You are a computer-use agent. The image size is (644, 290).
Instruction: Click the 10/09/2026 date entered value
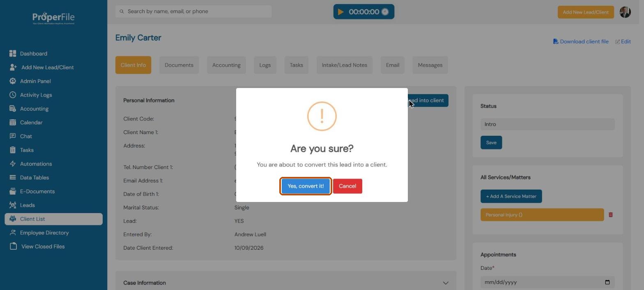[x=249, y=248]
